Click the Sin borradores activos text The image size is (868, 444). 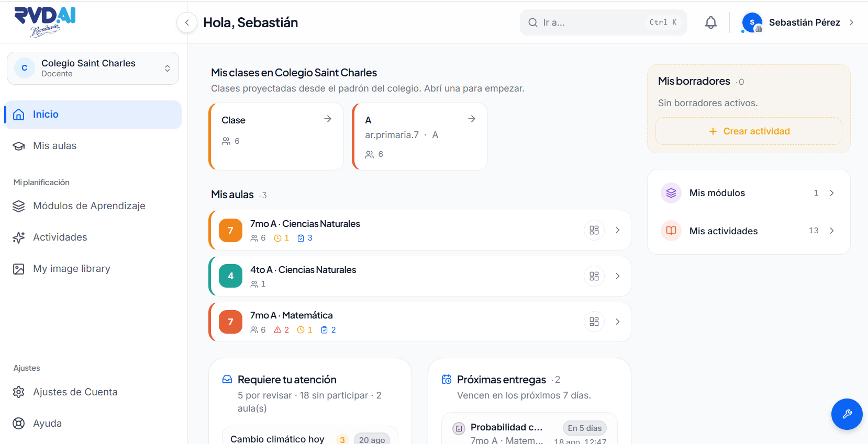(708, 103)
